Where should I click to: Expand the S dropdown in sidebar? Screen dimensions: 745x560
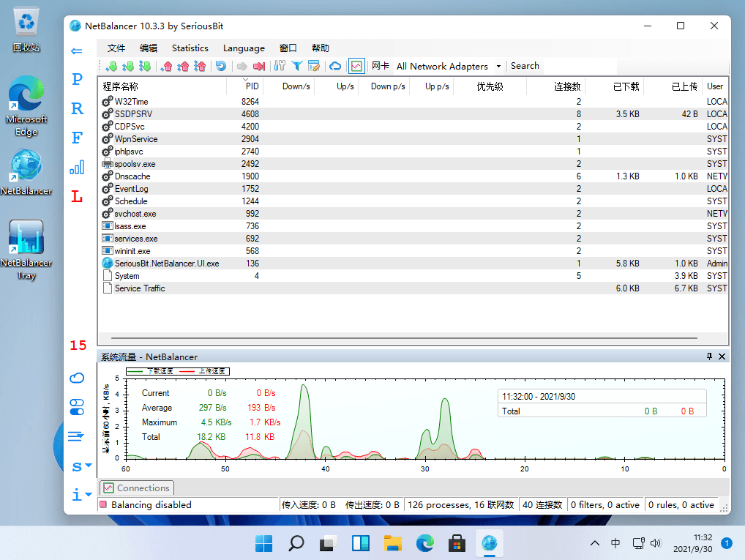pyautogui.click(x=81, y=466)
